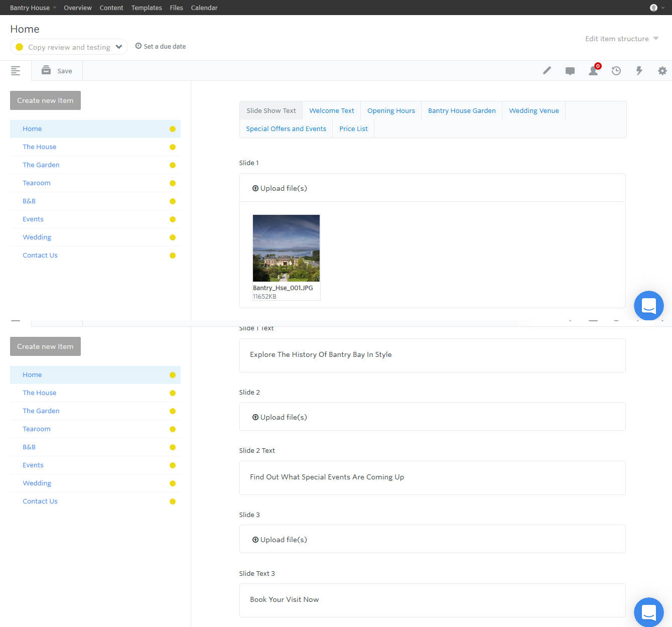Click the yellow status dot beside Wedding

tap(173, 237)
